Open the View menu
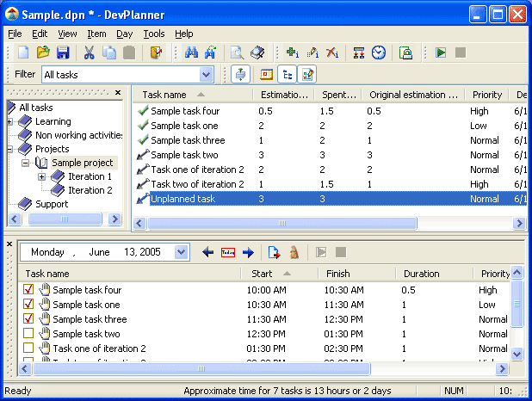This screenshot has height=401, width=532. 67,34
